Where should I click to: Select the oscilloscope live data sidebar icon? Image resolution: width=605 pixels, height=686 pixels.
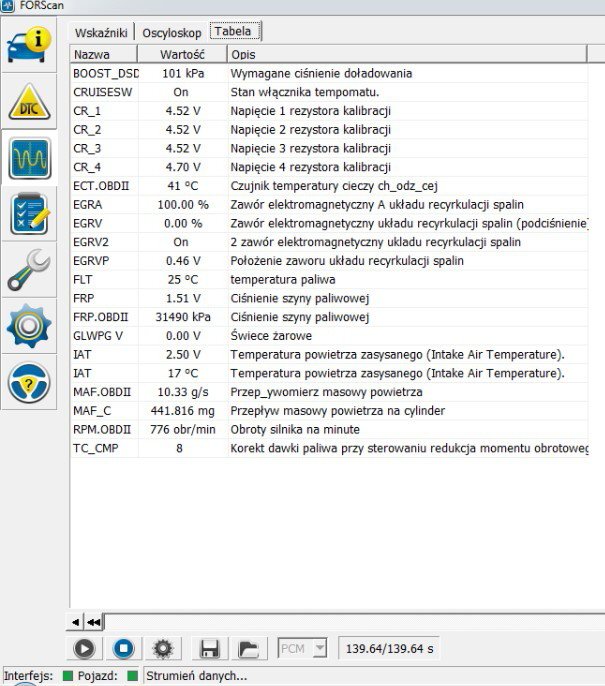coord(30,158)
